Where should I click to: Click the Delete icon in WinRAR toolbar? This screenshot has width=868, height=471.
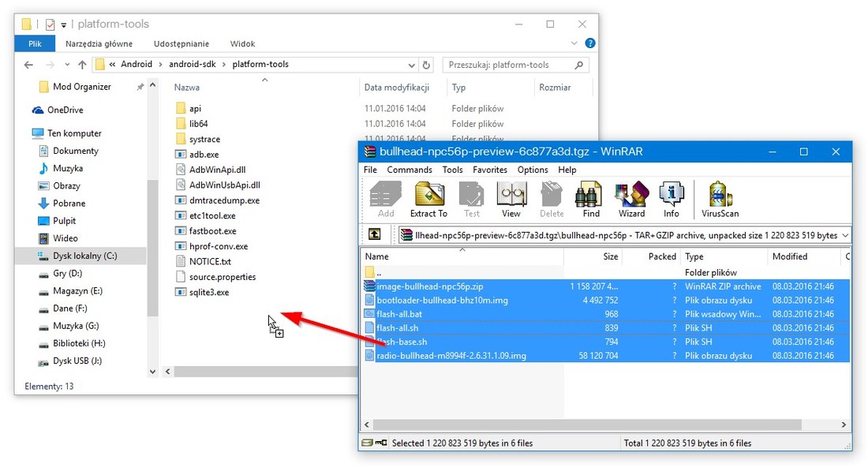coord(552,200)
